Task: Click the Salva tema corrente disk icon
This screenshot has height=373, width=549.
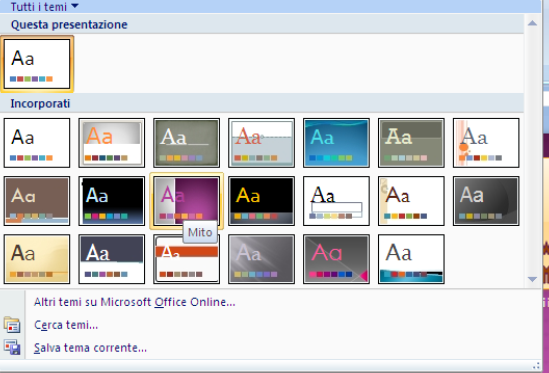Action: (12, 347)
